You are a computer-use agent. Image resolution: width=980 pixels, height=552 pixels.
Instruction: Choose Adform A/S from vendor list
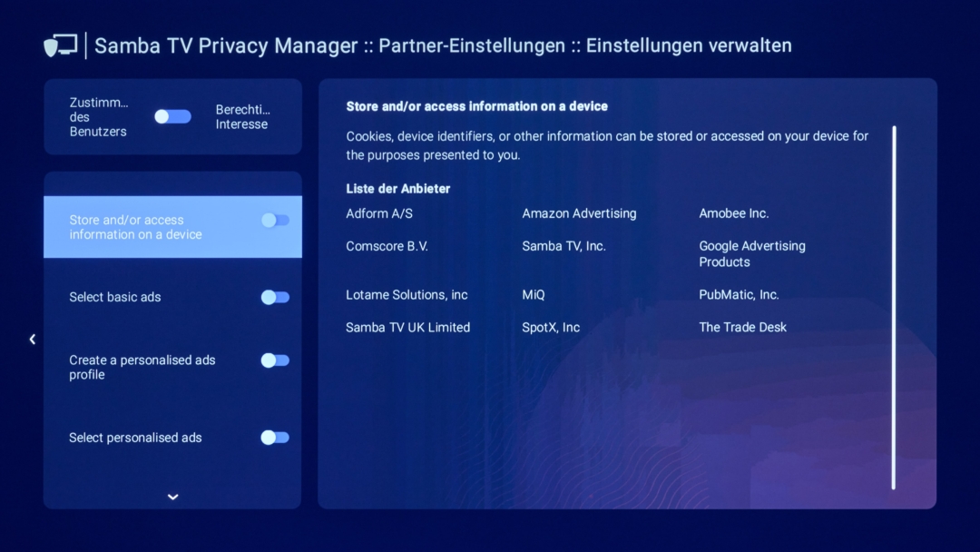tap(379, 213)
